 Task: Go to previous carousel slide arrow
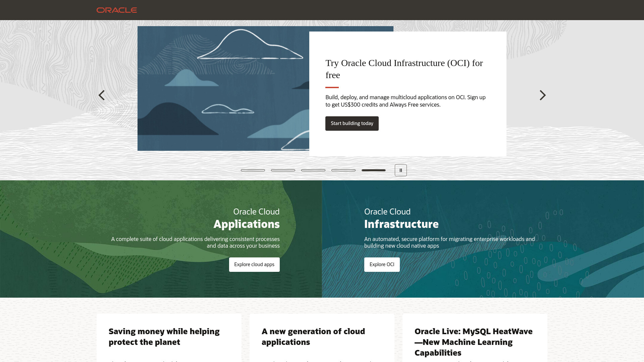point(102,95)
